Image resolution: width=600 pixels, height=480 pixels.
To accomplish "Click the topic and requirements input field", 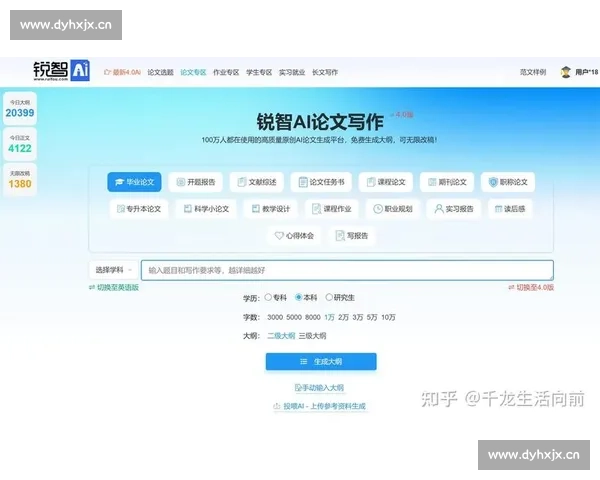I will [346, 270].
